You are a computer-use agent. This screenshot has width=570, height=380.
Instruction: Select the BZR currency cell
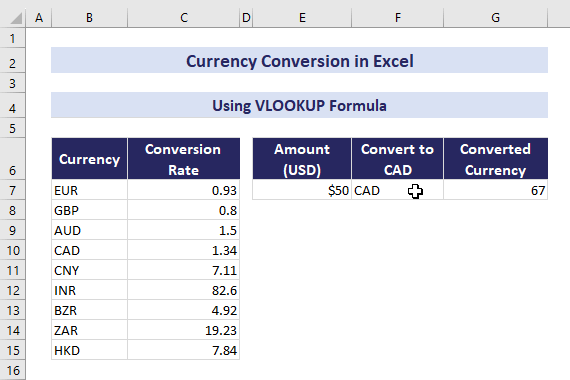tap(89, 309)
